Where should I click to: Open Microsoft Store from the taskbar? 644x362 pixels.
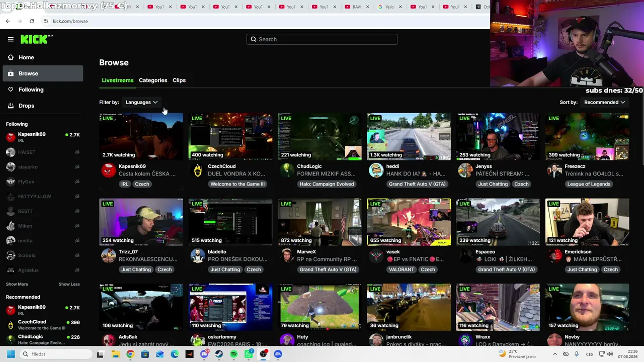[145, 354]
